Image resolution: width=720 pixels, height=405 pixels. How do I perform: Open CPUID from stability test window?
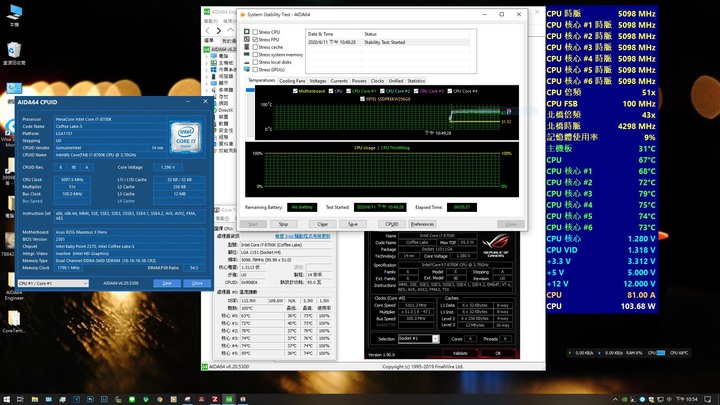(x=392, y=224)
